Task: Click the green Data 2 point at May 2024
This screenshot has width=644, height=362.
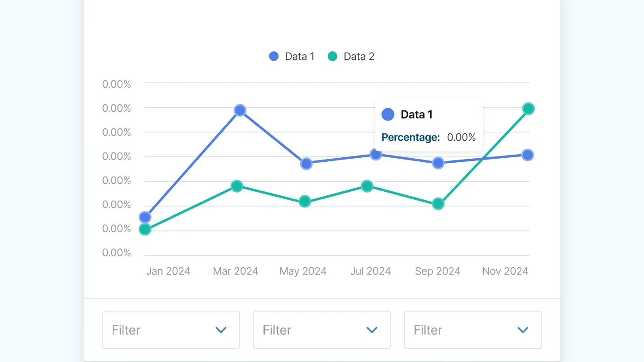Action: click(x=305, y=201)
